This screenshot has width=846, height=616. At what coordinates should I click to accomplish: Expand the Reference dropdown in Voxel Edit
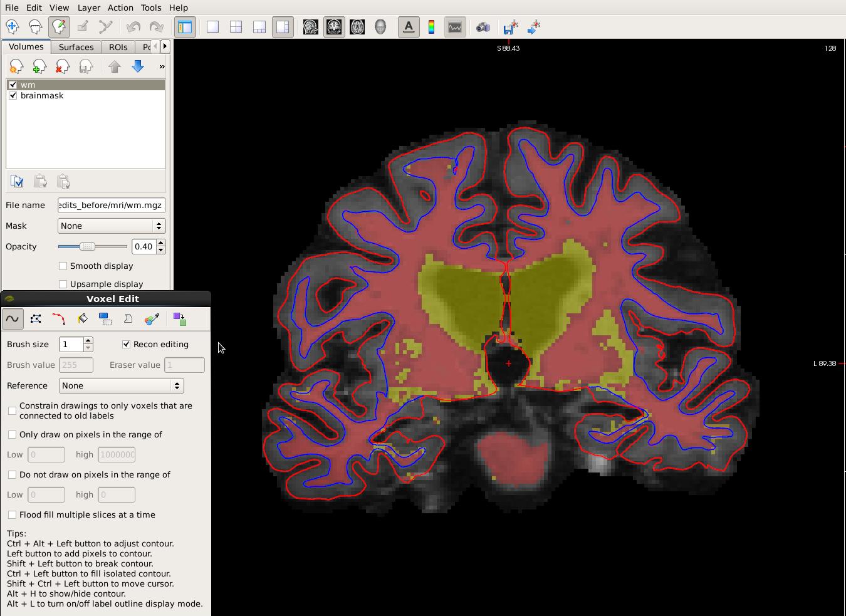[121, 385]
